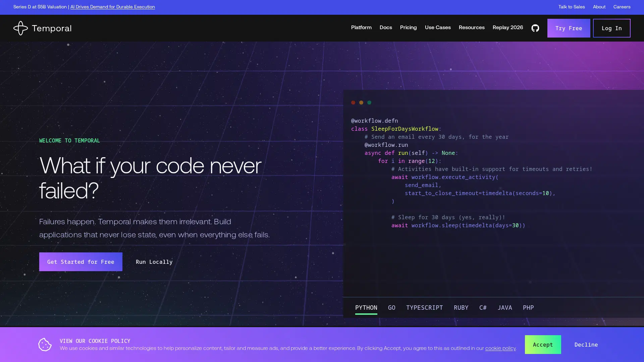The image size is (644, 362).
Task: Decline cookies in the banner
Action: point(586,345)
